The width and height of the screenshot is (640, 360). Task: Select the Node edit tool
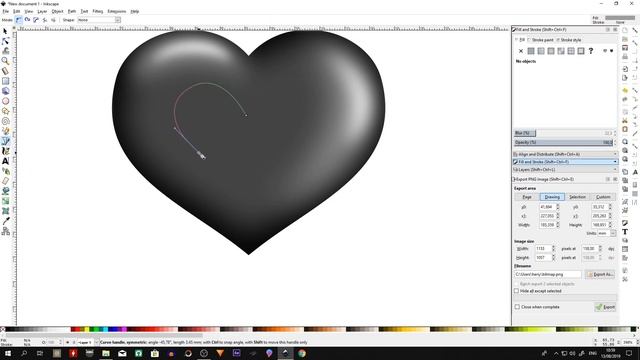pos(5,41)
